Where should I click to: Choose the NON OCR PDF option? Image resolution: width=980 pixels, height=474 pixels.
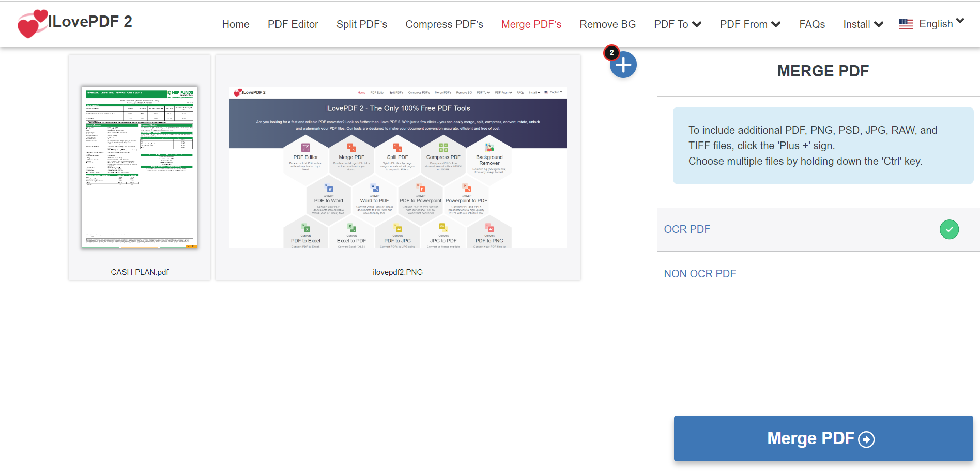[818, 274]
